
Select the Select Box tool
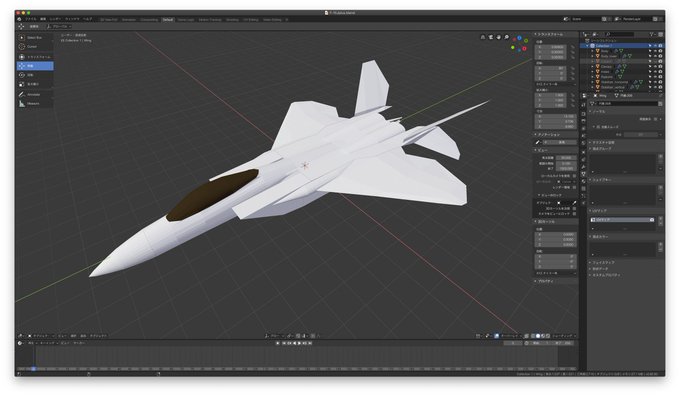point(35,38)
